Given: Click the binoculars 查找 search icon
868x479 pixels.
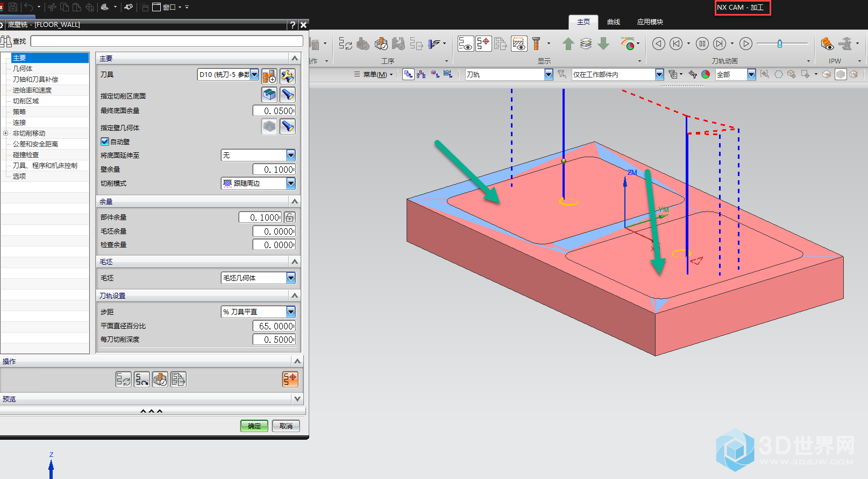Looking at the screenshot, I should (6, 41).
